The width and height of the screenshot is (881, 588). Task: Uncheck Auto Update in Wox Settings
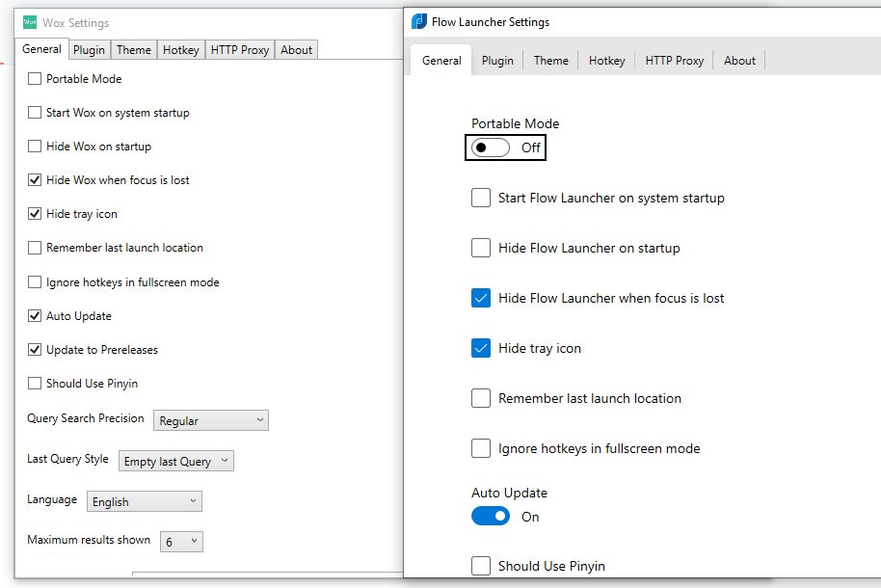35,316
